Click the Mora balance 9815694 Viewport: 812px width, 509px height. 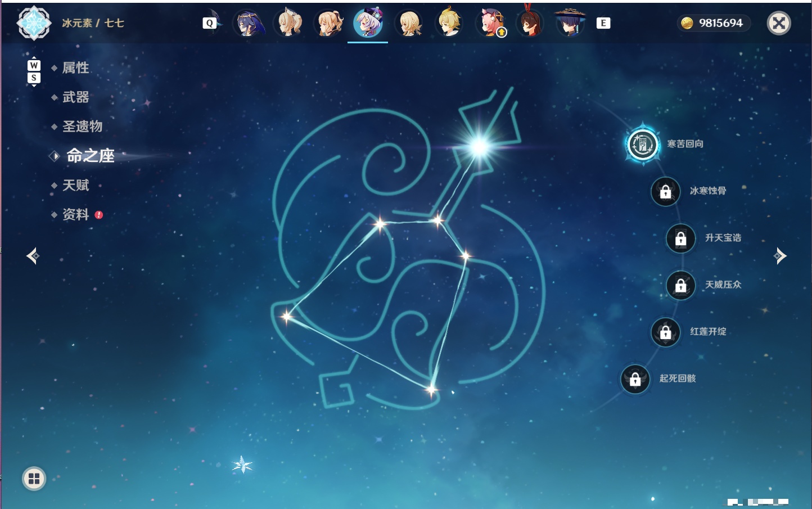tap(721, 23)
